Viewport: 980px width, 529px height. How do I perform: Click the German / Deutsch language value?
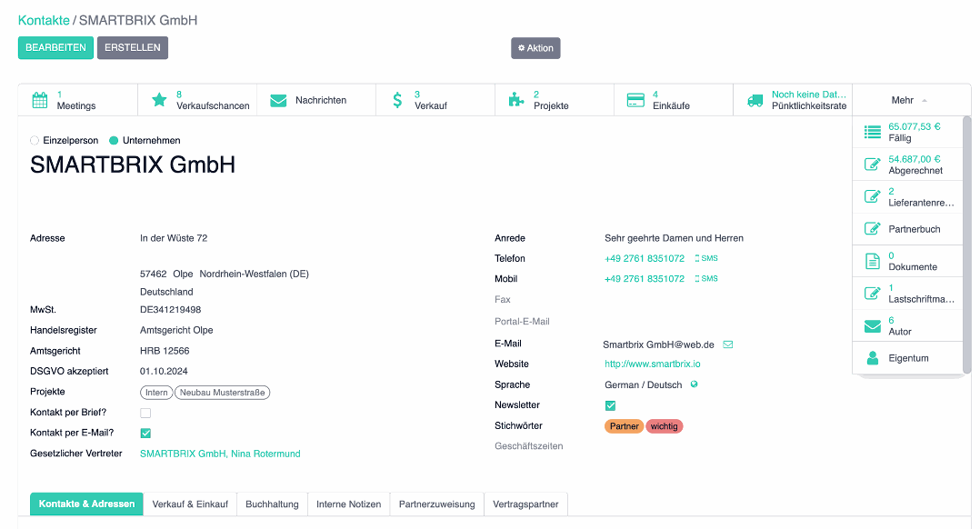(x=643, y=384)
